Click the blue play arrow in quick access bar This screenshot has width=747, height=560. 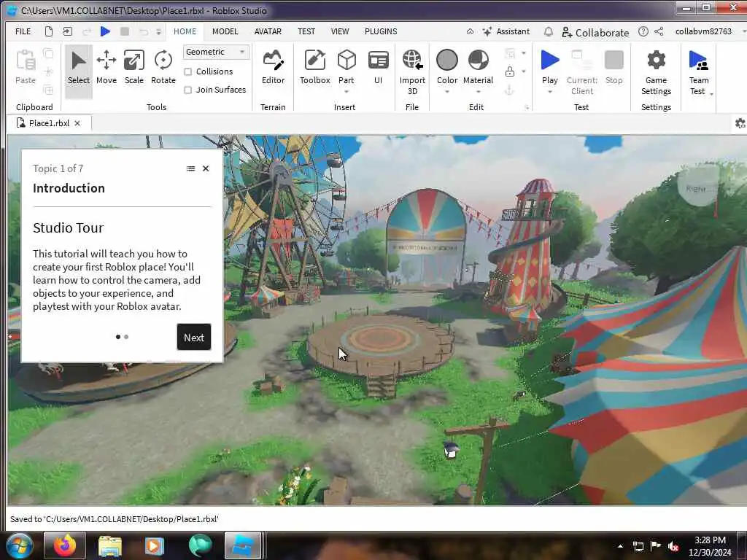click(x=105, y=31)
